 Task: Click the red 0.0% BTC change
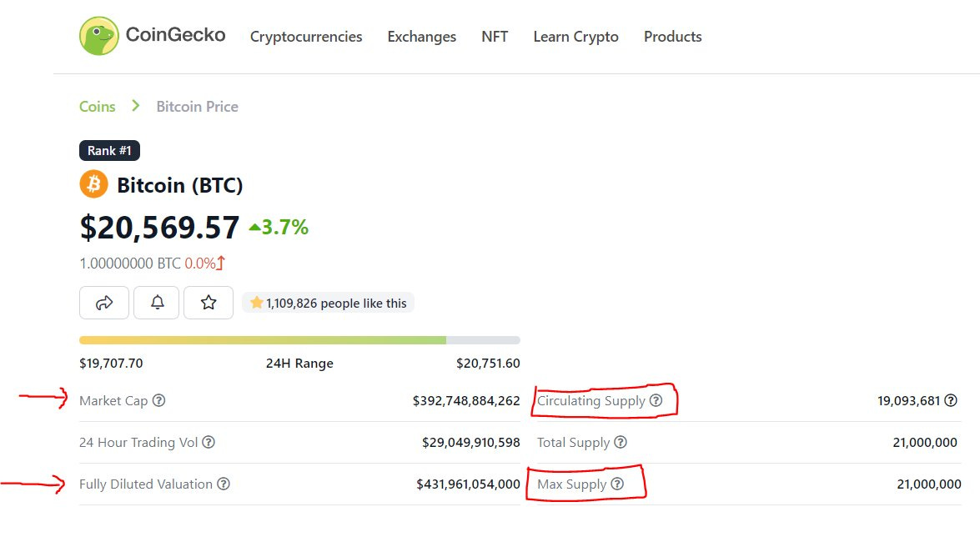[x=200, y=263]
